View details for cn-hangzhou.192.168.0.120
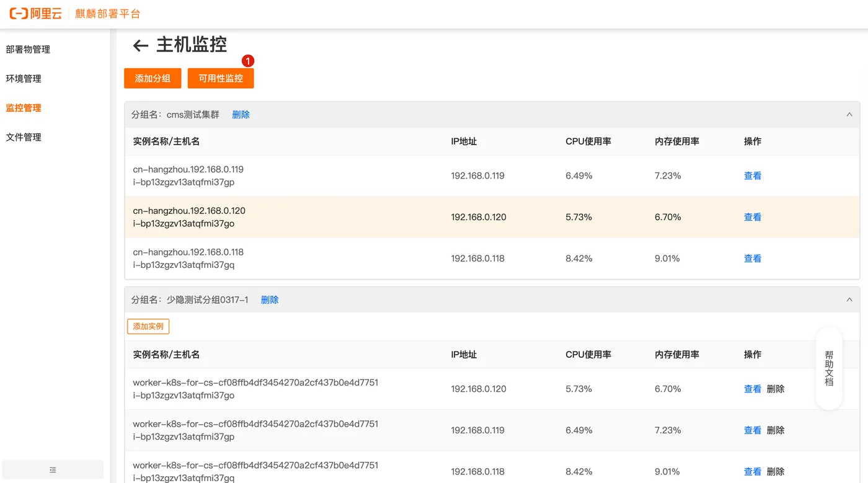868x483 pixels. [x=753, y=217]
